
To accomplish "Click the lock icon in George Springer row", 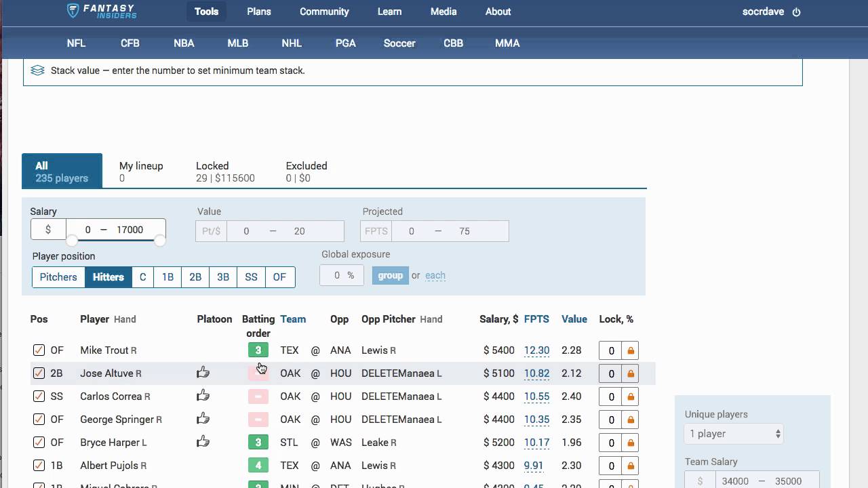I will point(631,420).
